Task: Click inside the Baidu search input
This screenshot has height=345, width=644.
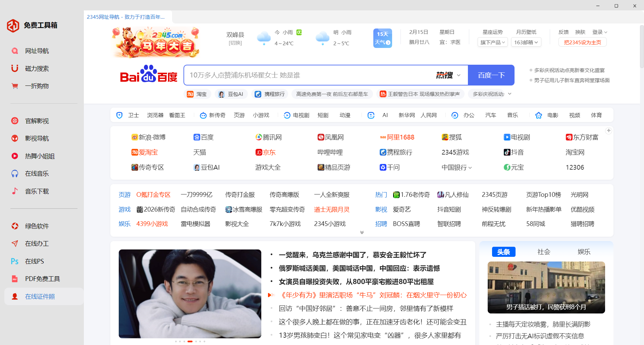Action: pos(309,75)
